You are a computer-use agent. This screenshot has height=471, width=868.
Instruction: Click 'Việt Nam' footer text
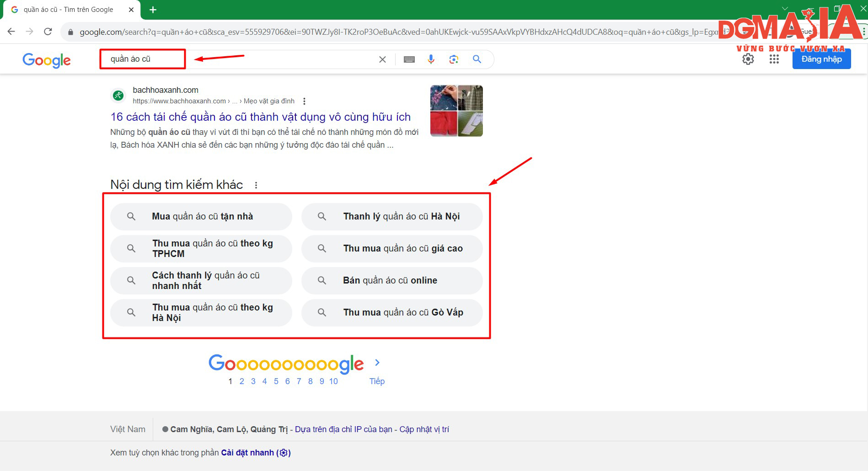(x=128, y=429)
